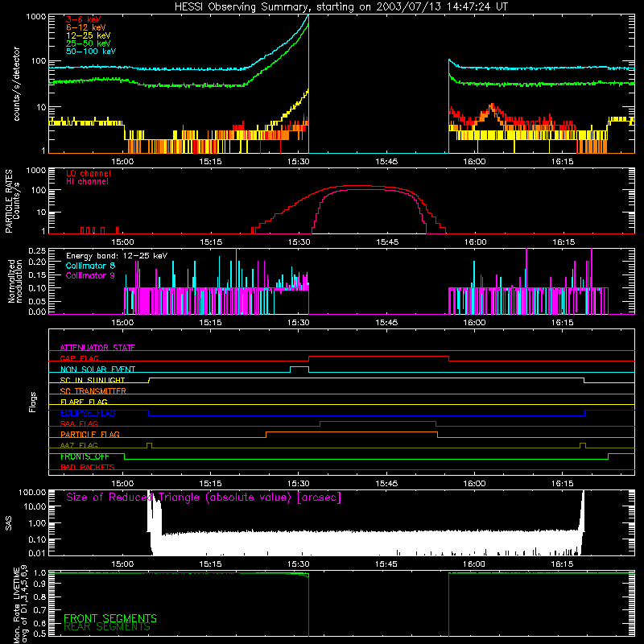Click the counts/s/detector axis label
Image resolution: width=644 pixels, height=644 pixels.
coord(16,84)
